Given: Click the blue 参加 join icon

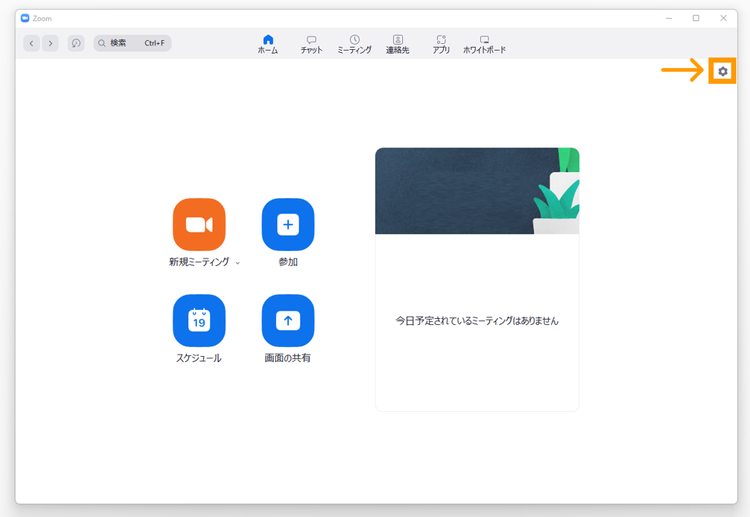Looking at the screenshot, I should click(x=288, y=224).
